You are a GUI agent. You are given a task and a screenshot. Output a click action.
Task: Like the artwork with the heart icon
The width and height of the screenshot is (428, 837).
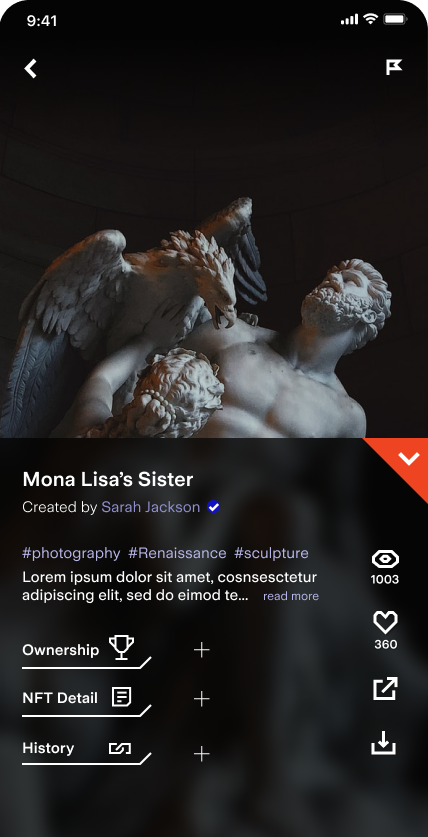(x=385, y=622)
